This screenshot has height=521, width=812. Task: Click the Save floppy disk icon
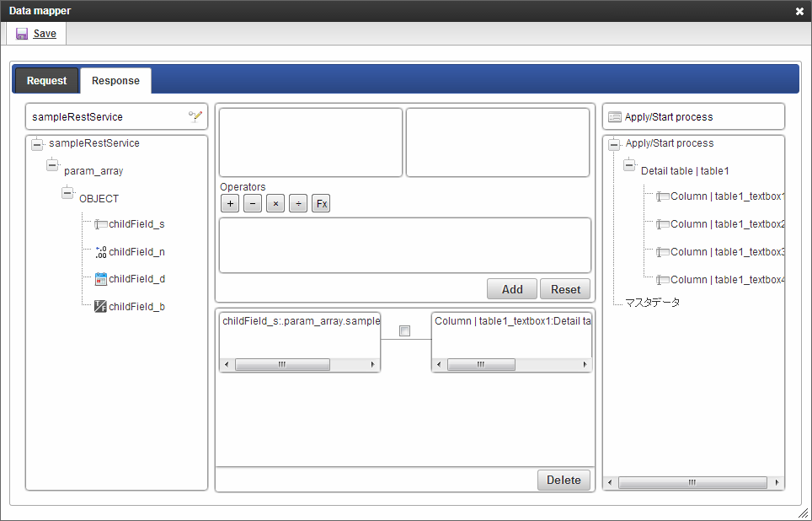tap(22, 34)
